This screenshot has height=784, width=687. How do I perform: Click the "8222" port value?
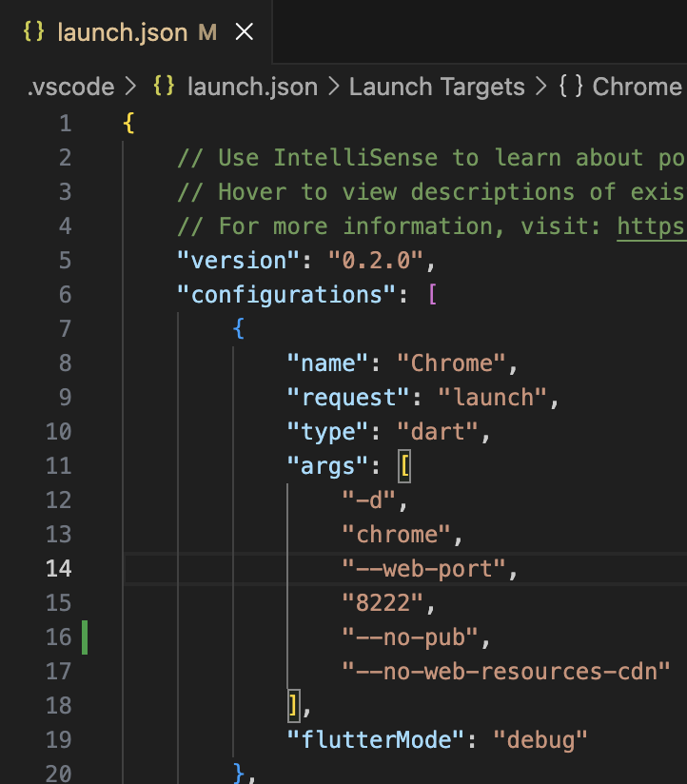click(383, 603)
